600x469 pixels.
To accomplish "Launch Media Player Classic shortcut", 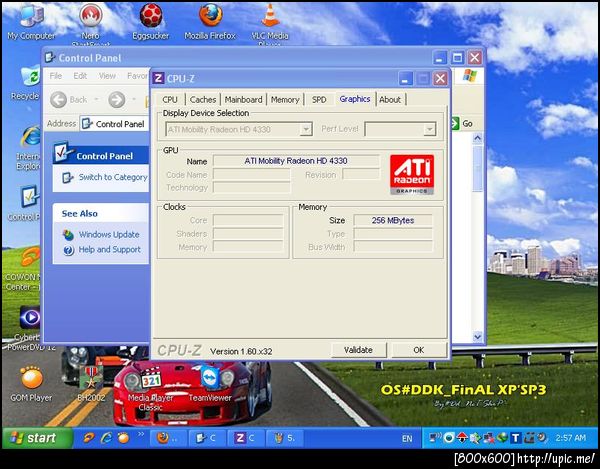I will [151, 378].
